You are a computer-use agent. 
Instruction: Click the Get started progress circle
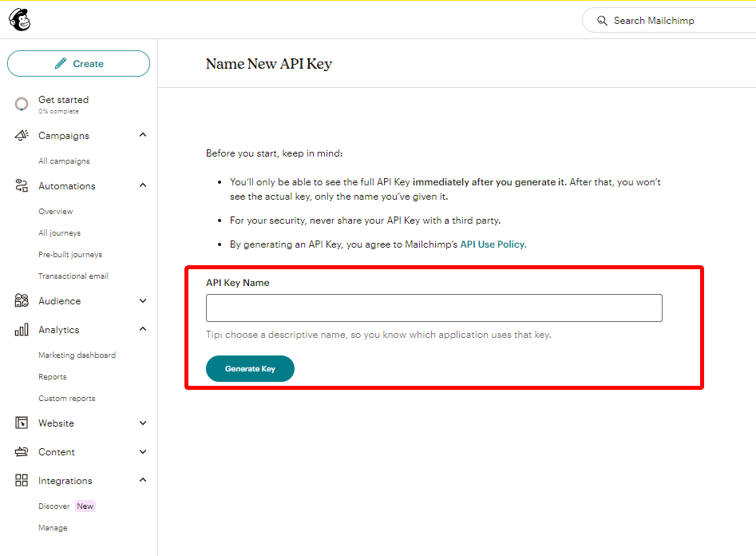(22, 104)
